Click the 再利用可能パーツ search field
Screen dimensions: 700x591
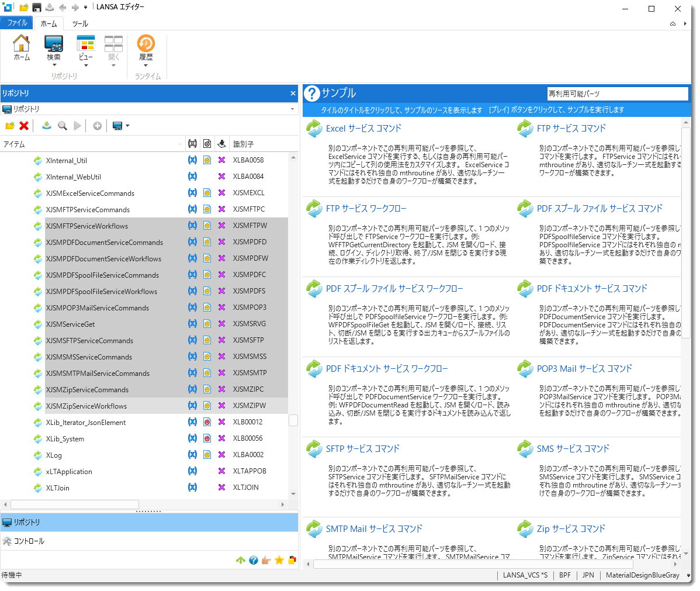pyautogui.click(x=618, y=94)
